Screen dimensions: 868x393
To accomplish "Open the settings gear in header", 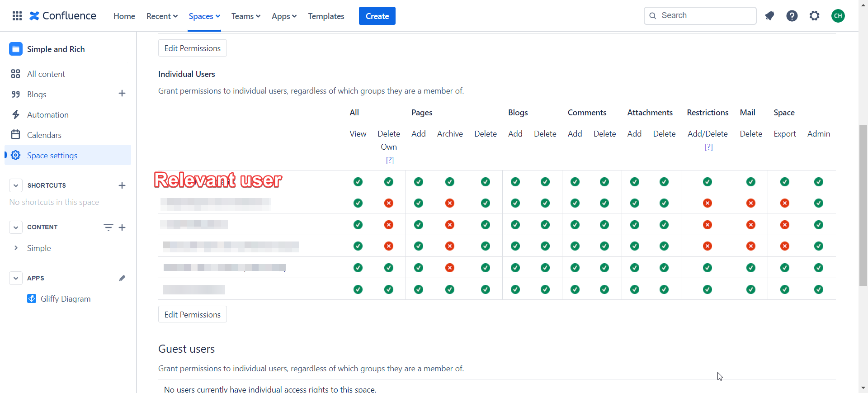I will [815, 16].
